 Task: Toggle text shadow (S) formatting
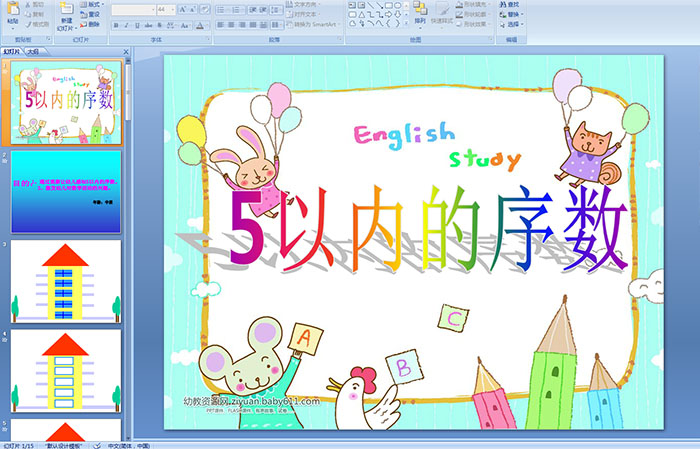159,25
